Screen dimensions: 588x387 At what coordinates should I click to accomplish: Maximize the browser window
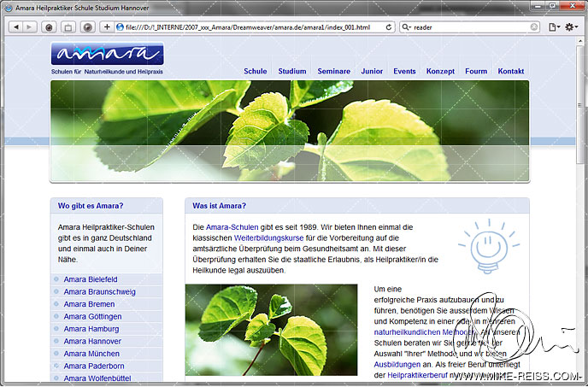click(x=552, y=6)
